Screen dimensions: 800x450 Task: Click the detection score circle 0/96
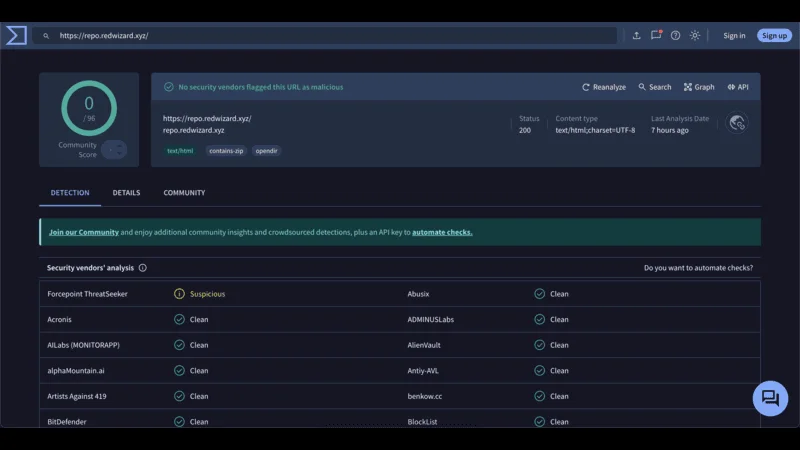(89, 108)
